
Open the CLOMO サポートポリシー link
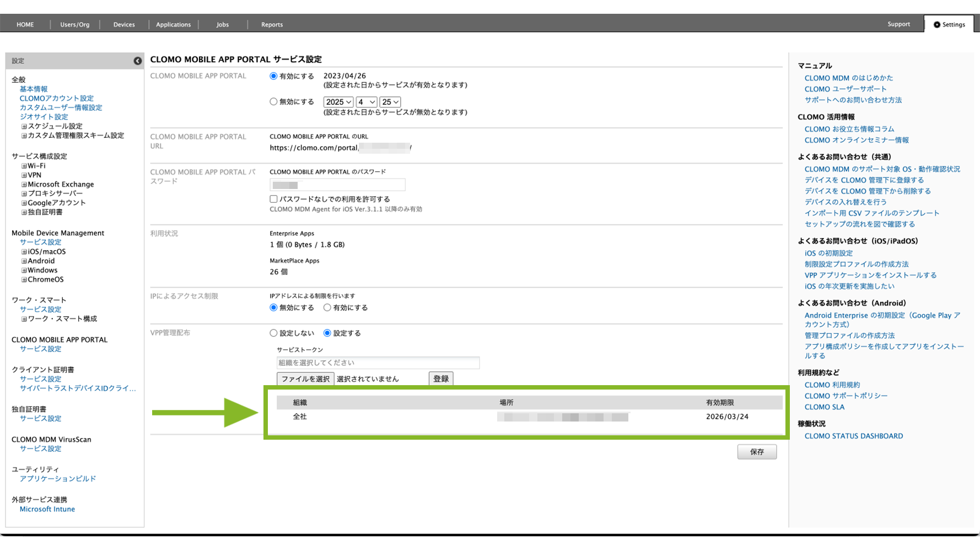pyautogui.click(x=846, y=396)
